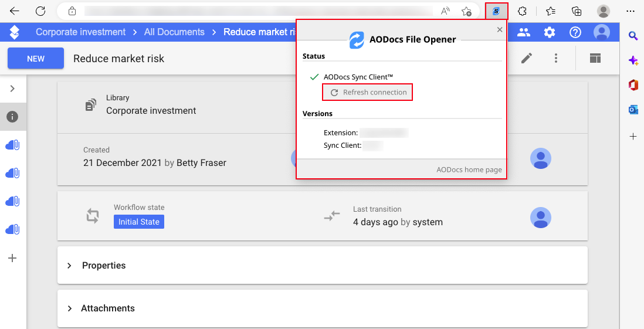The width and height of the screenshot is (644, 329).
Task: Click the Read aloud icon in address bar
Action: [445, 11]
